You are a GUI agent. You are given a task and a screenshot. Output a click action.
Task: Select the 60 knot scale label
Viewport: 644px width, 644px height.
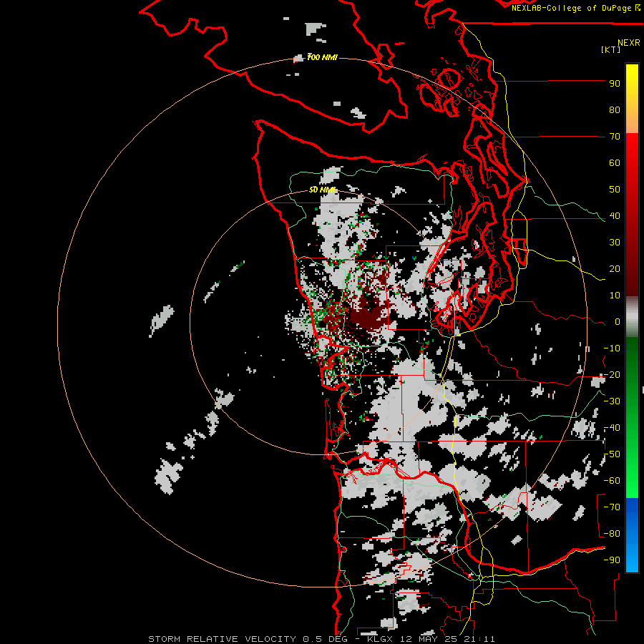615,163
